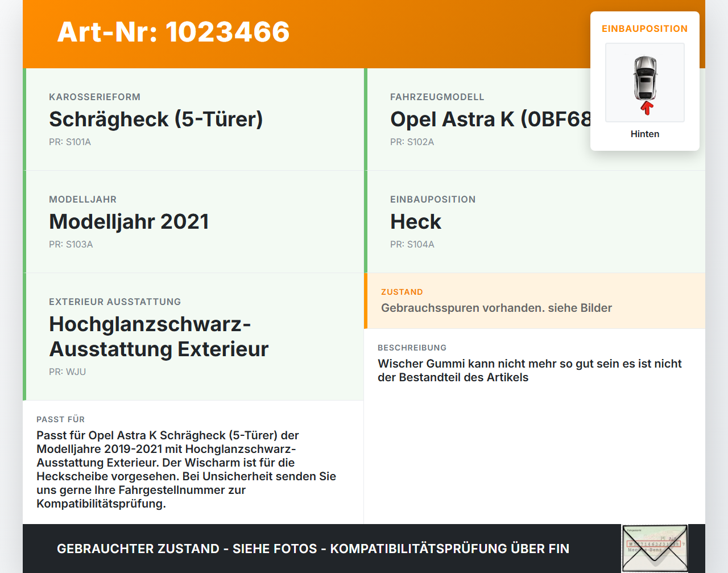
Task: Click the PR: WJU code
Action: (x=67, y=372)
